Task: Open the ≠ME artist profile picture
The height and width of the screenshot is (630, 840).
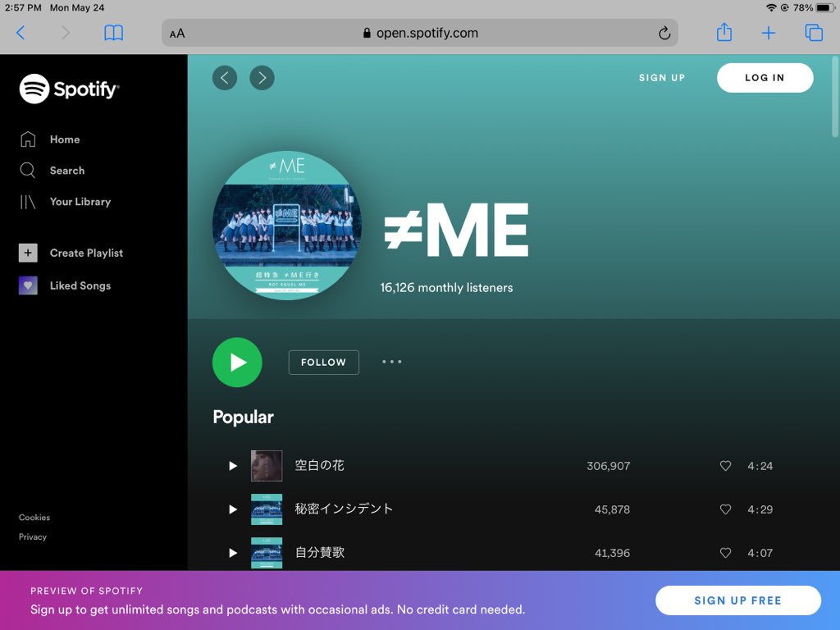Action: [x=287, y=225]
